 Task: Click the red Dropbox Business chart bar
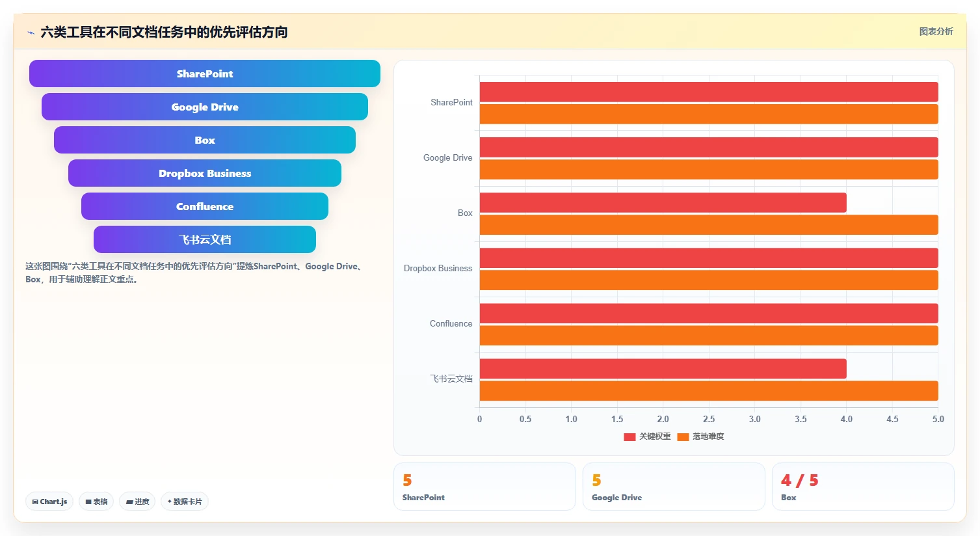[x=709, y=258]
